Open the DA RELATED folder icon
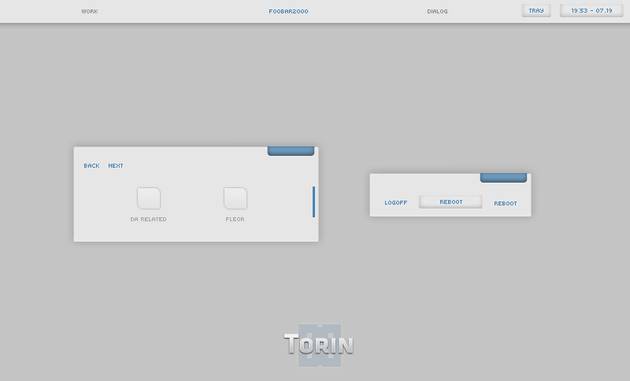Image resolution: width=630 pixels, height=381 pixels. [x=149, y=198]
